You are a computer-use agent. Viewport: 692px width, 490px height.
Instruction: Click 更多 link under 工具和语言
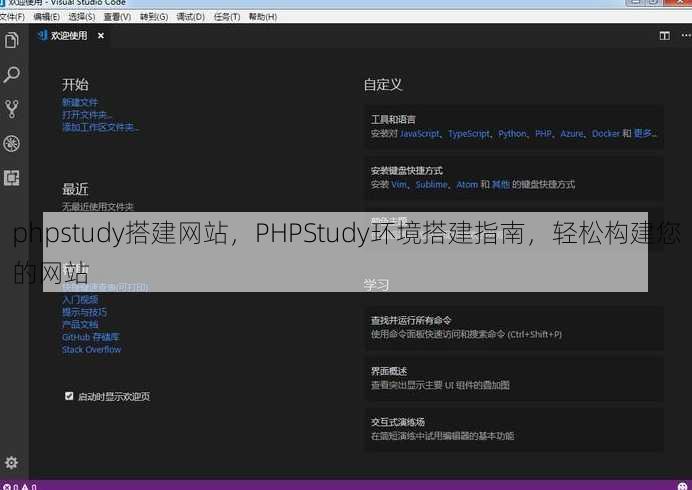644,133
